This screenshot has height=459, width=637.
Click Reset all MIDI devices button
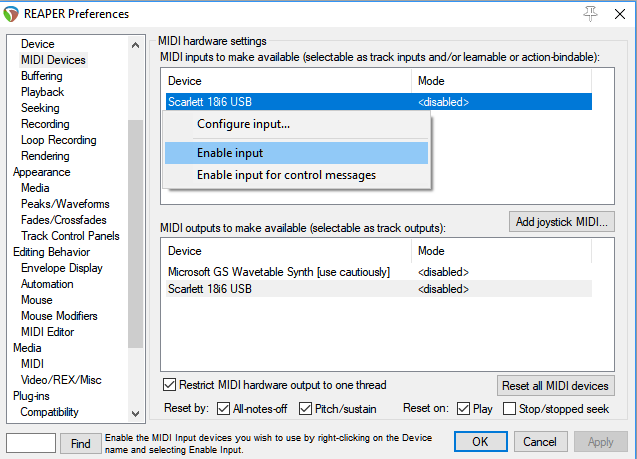tap(555, 385)
